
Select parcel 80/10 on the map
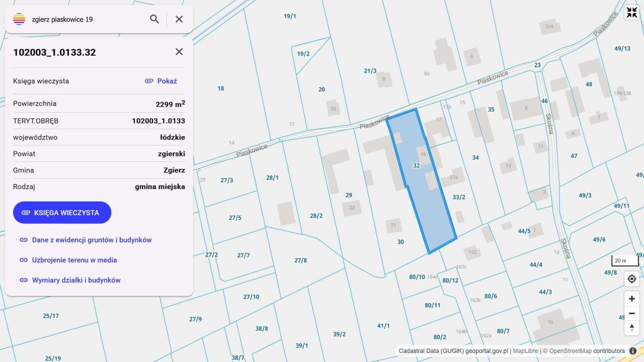[417, 277]
